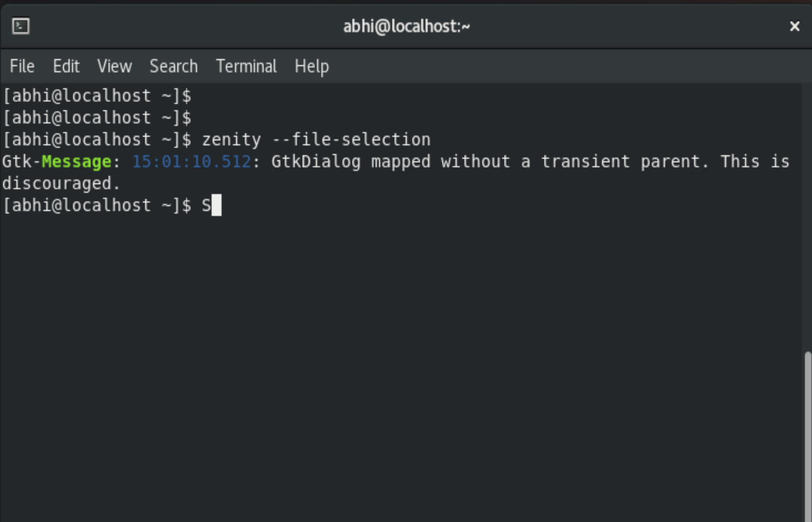Screen dimensions: 812x522
Task: Open the Search menu
Action: coord(173,66)
